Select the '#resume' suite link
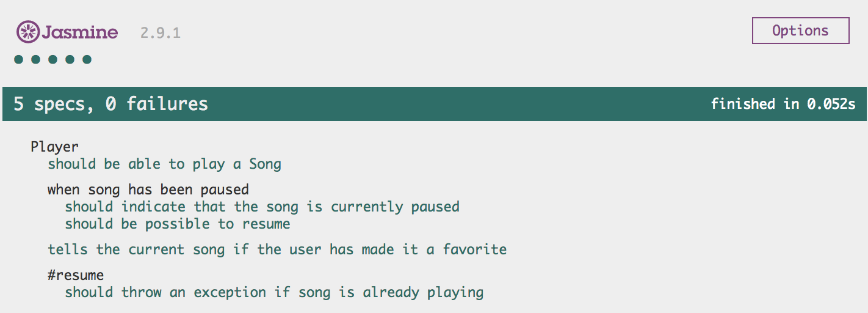The width and height of the screenshot is (868, 313). 76,275
